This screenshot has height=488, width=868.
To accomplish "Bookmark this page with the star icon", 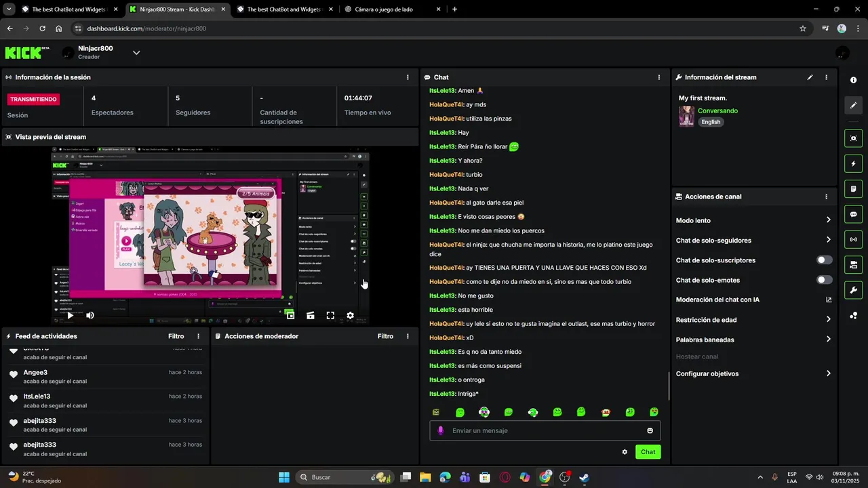I will click(803, 28).
